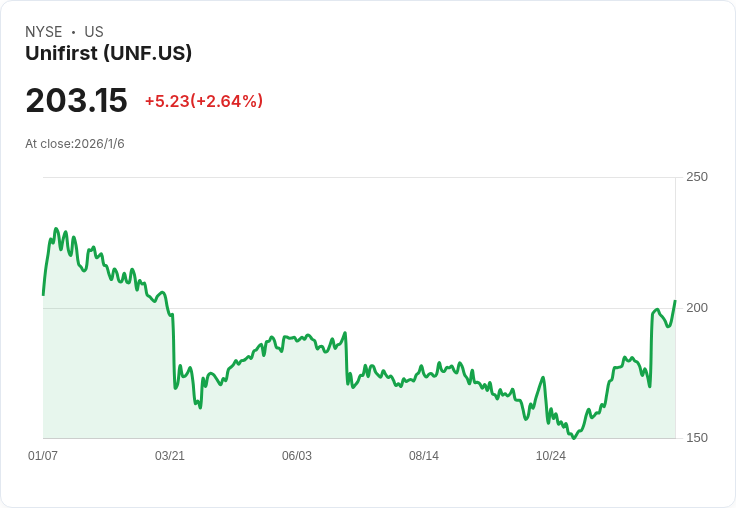Click the 150 y-axis label
The width and height of the screenshot is (736, 508).
point(696,438)
